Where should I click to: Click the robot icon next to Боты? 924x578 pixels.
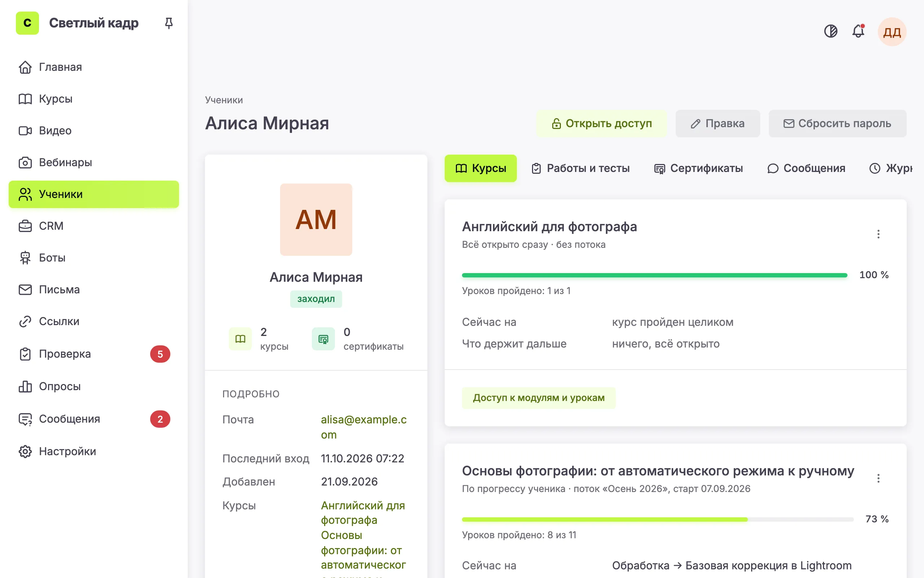[25, 258]
